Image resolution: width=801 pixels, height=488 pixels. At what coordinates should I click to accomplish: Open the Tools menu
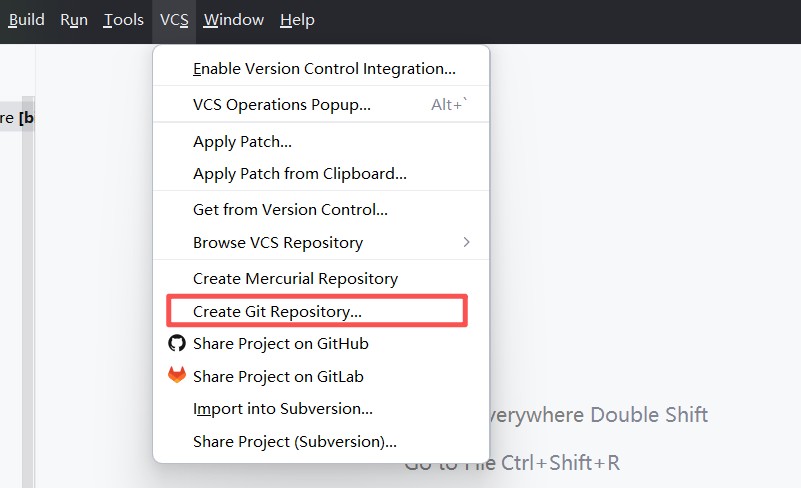pos(124,20)
